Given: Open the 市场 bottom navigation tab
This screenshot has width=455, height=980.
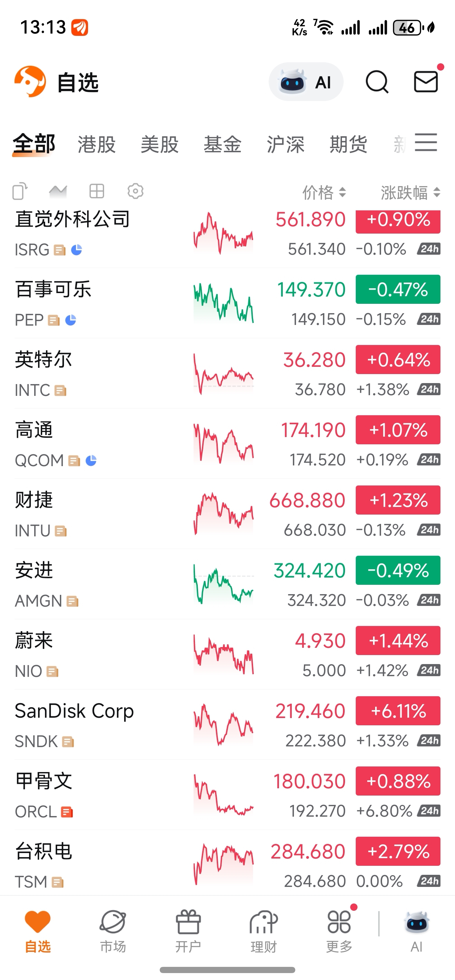Looking at the screenshot, I should tap(113, 930).
